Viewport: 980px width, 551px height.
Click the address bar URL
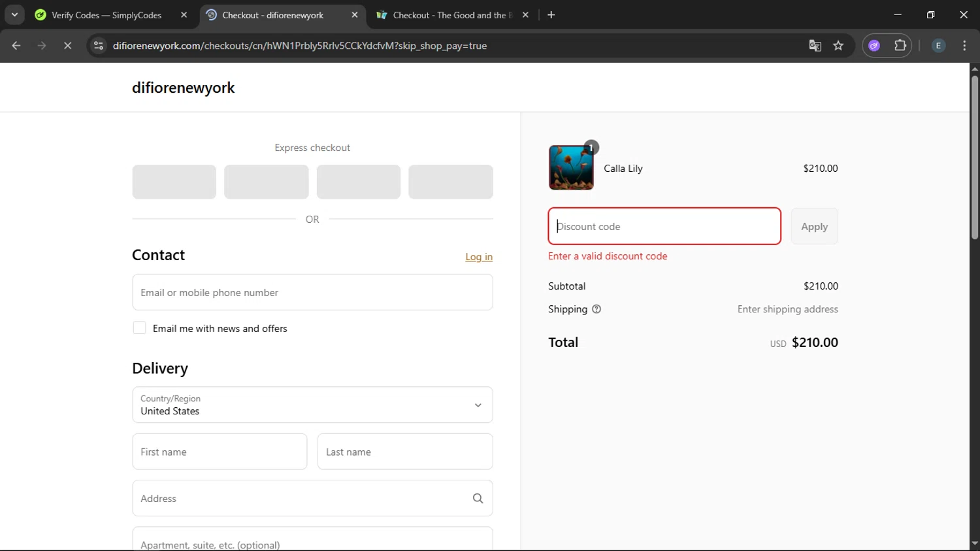pyautogui.click(x=300, y=46)
